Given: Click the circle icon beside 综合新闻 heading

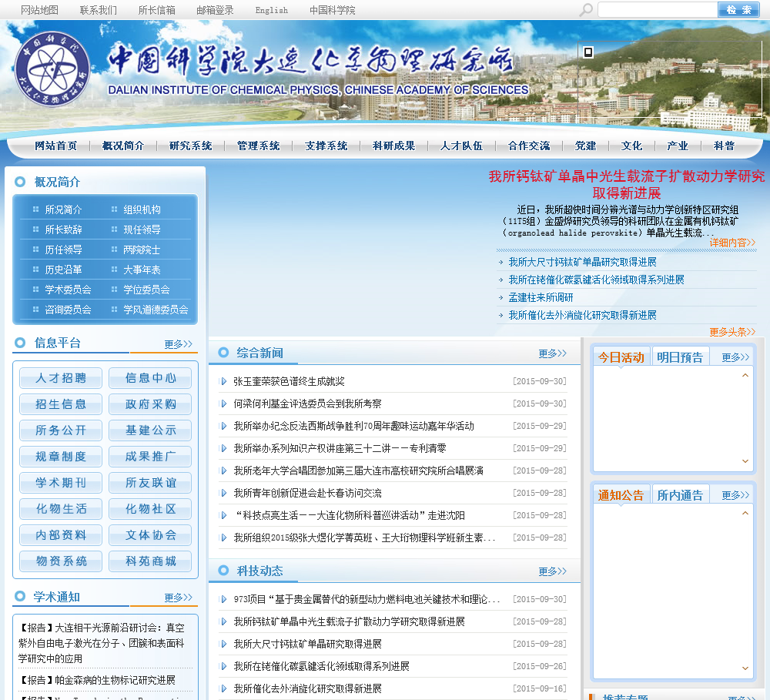Looking at the screenshot, I should (x=223, y=352).
